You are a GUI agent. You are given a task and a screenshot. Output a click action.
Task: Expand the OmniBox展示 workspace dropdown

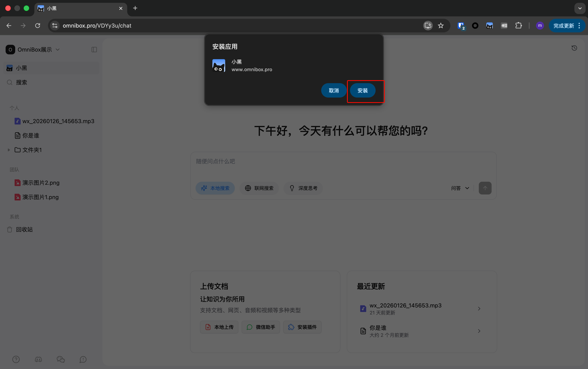click(58, 50)
